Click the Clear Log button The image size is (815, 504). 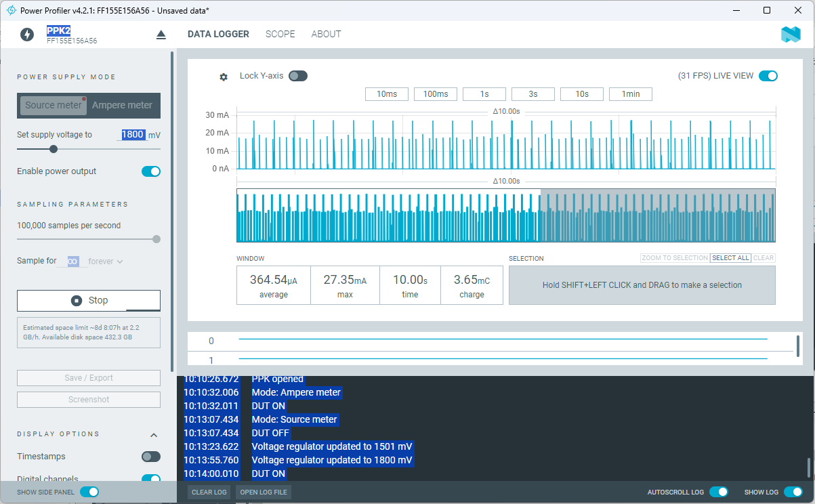[x=209, y=492]
